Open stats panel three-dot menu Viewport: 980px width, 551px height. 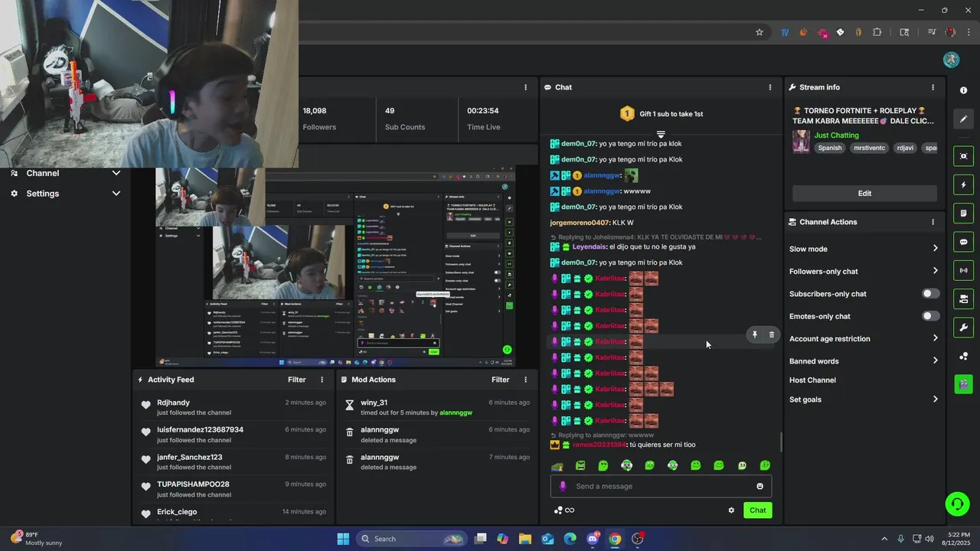(x=525, y=87)
